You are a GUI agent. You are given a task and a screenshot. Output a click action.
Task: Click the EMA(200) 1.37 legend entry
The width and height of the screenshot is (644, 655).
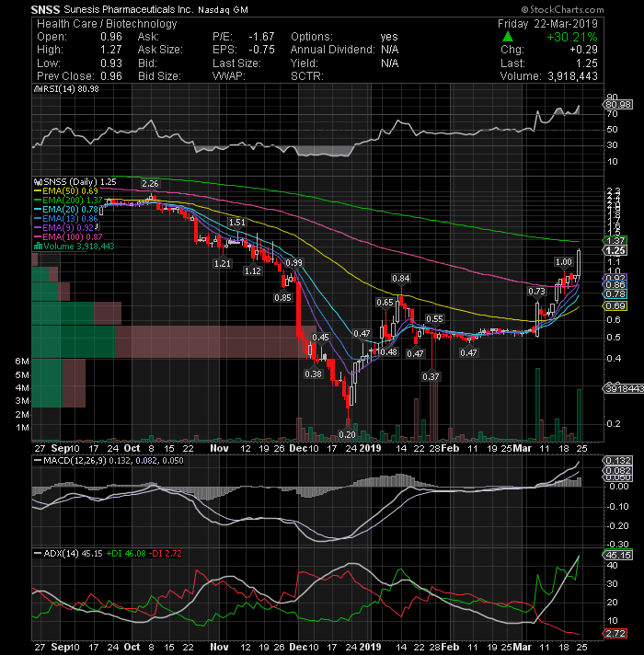[68, 201]
